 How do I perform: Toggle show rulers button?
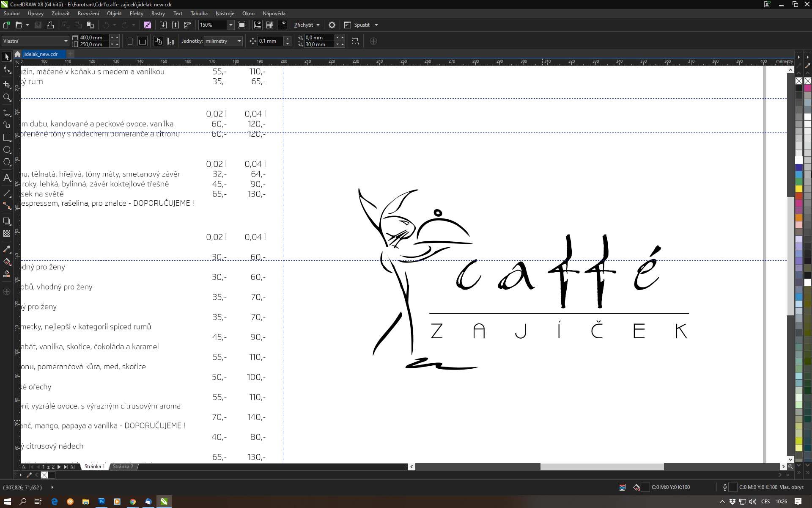click(258, 25)
